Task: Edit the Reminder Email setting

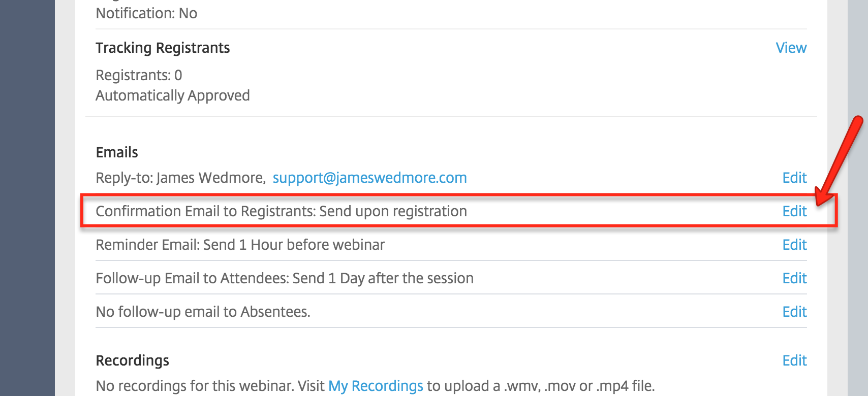Action: coord(794,245)
